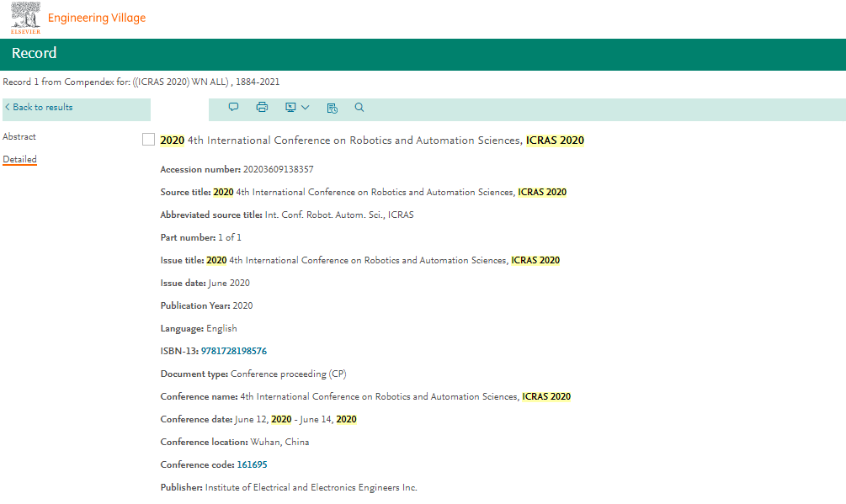Click the monitor download/export icon

[290, 107]
